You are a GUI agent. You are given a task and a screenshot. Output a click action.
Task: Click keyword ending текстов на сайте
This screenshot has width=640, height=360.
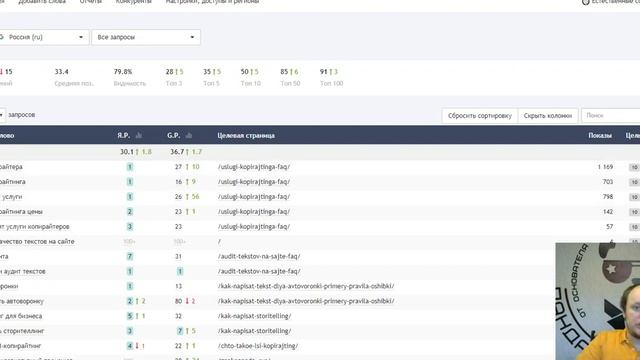(x=37, y=242)
